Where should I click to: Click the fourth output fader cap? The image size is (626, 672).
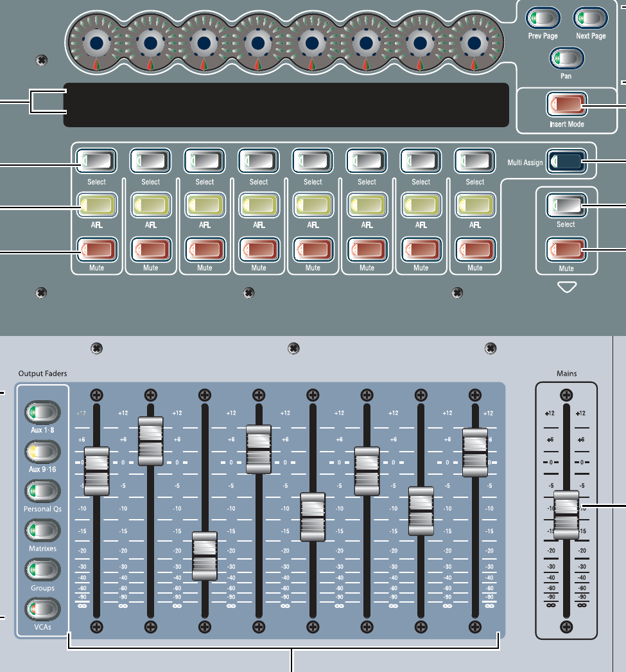tap(259, 449)
